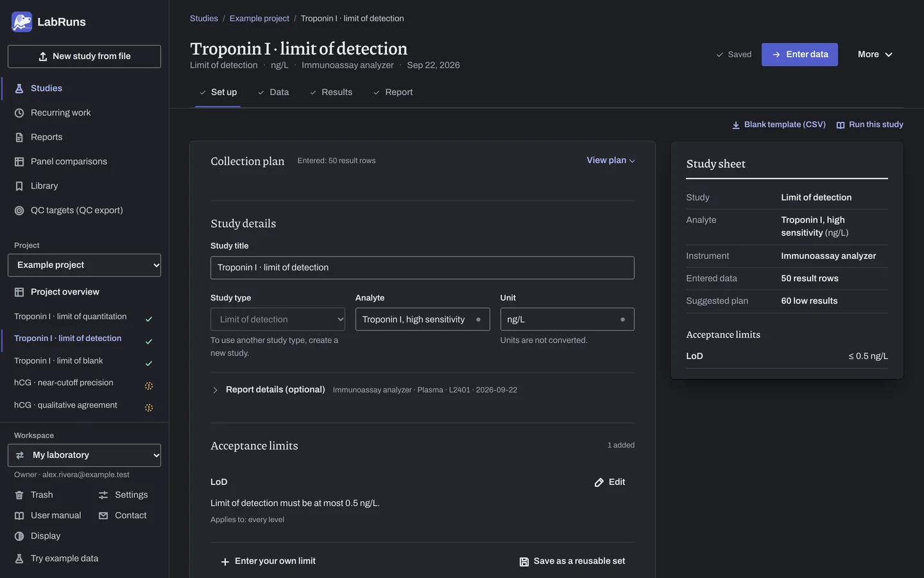
Task: Switch to the Set up tab
Action: pos(218,92)
